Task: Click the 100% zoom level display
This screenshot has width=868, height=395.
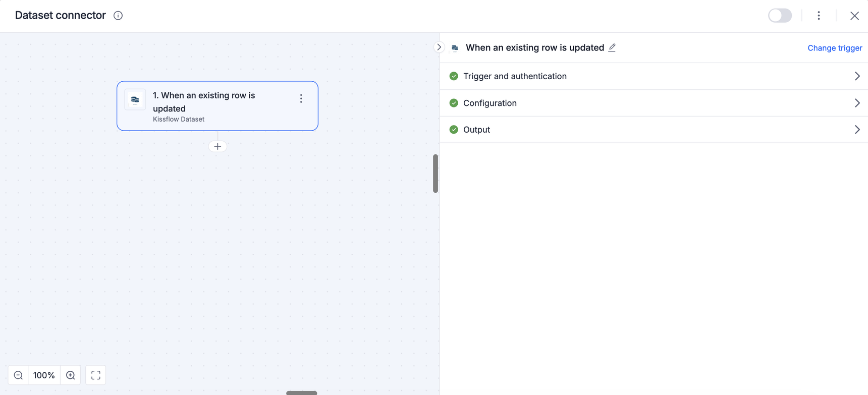Action: coord(44,375)
